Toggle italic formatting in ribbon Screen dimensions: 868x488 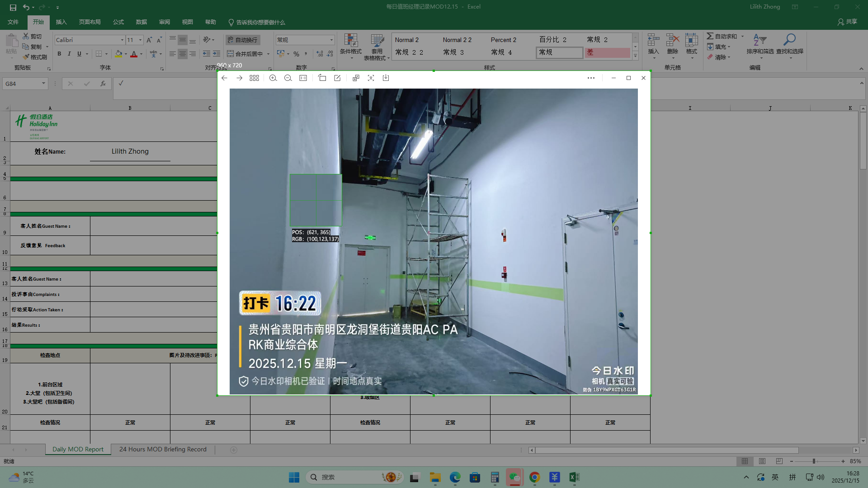pyautogui.click(x=69, y=54)
